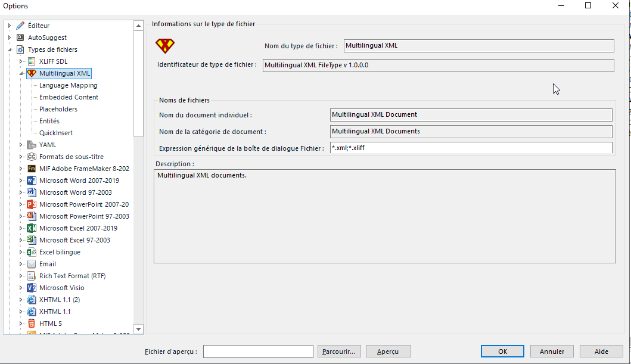Click Nom du document individuel field
Screen dimensions: 631x364
pos(471,115)
